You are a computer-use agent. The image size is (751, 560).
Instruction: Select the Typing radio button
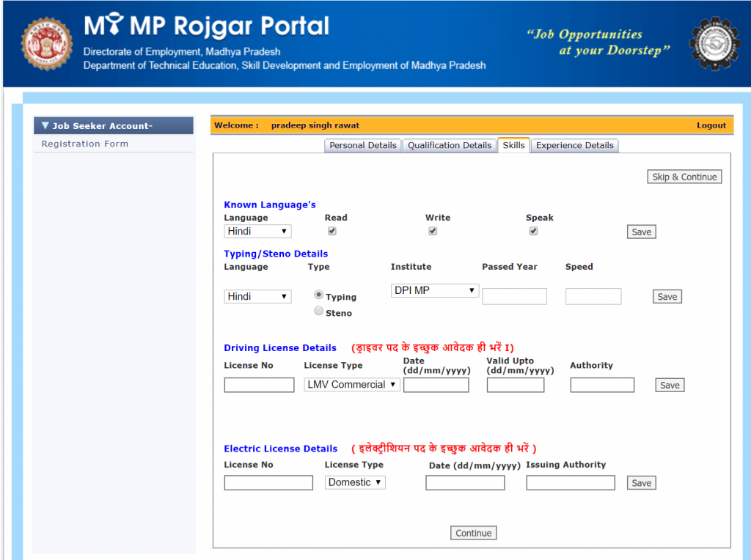(318, 295)
